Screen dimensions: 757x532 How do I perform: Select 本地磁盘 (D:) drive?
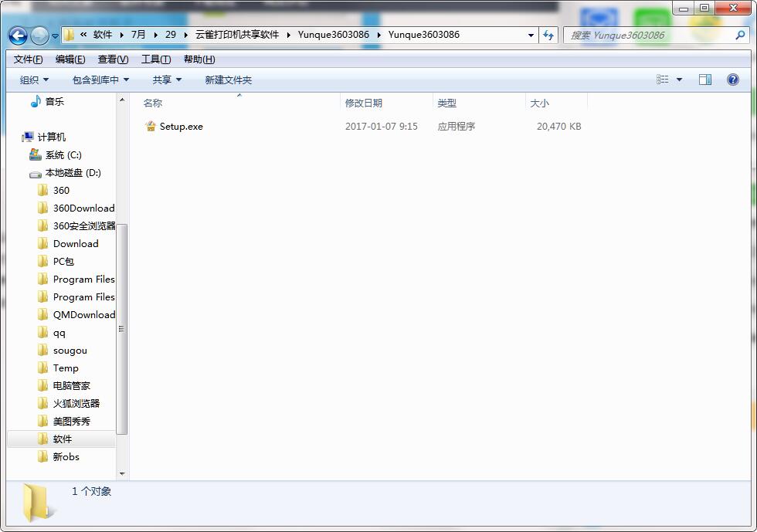tap(73, 173)
